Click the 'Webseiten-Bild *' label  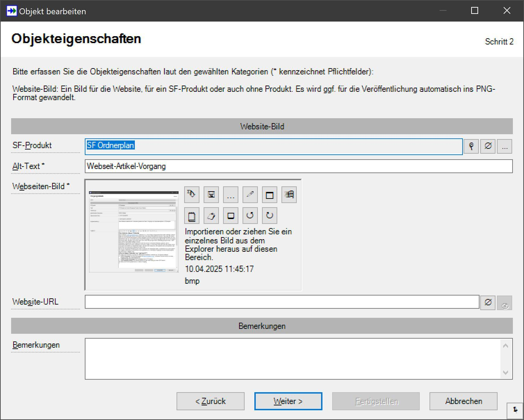41,186
